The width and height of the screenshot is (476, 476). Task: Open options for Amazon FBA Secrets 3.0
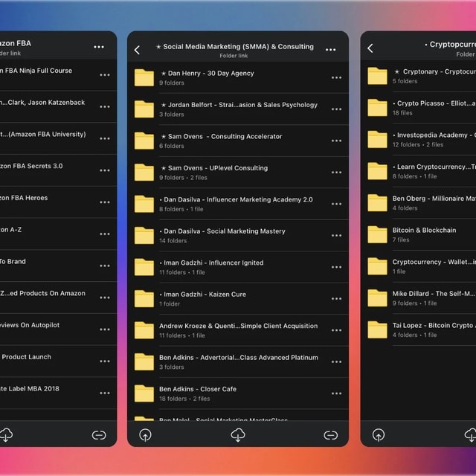point(105,170)
